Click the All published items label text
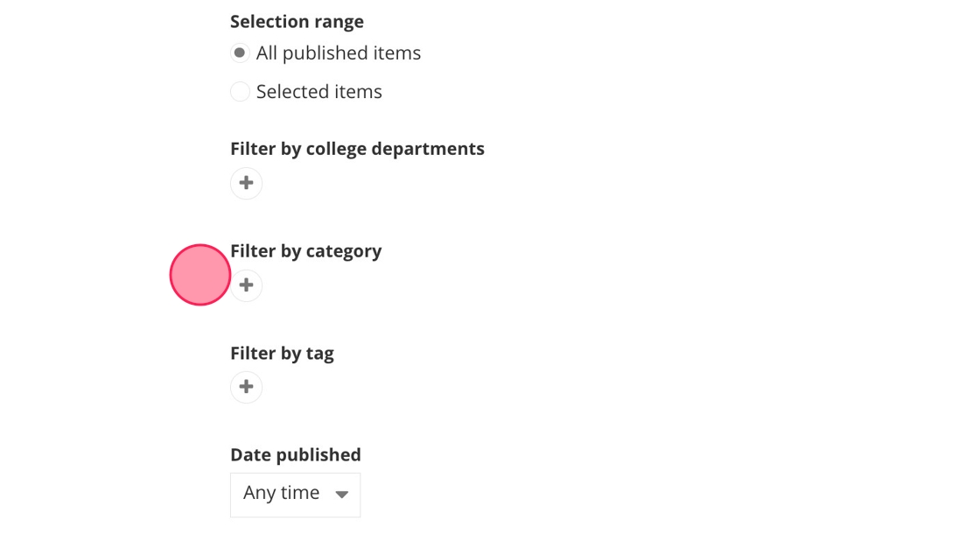Viewport: 980px width, 548px height. pos(338,53)
